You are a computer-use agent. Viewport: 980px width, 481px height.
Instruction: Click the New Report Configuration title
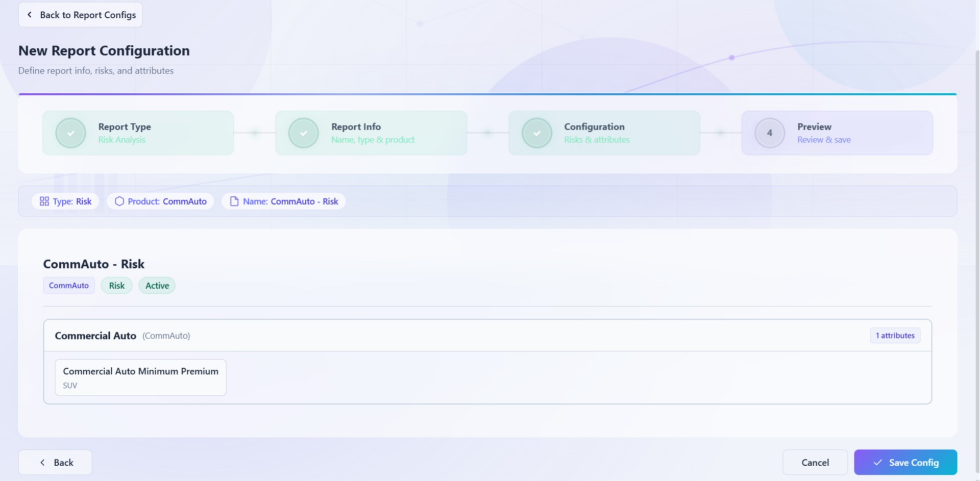[x=104, y=50]
